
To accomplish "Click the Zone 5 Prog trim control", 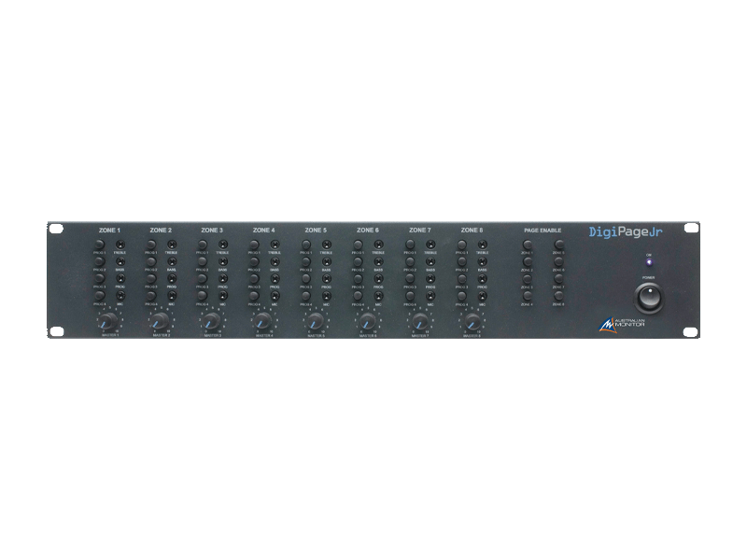I will pyautogui.click(x=328, y=279).
